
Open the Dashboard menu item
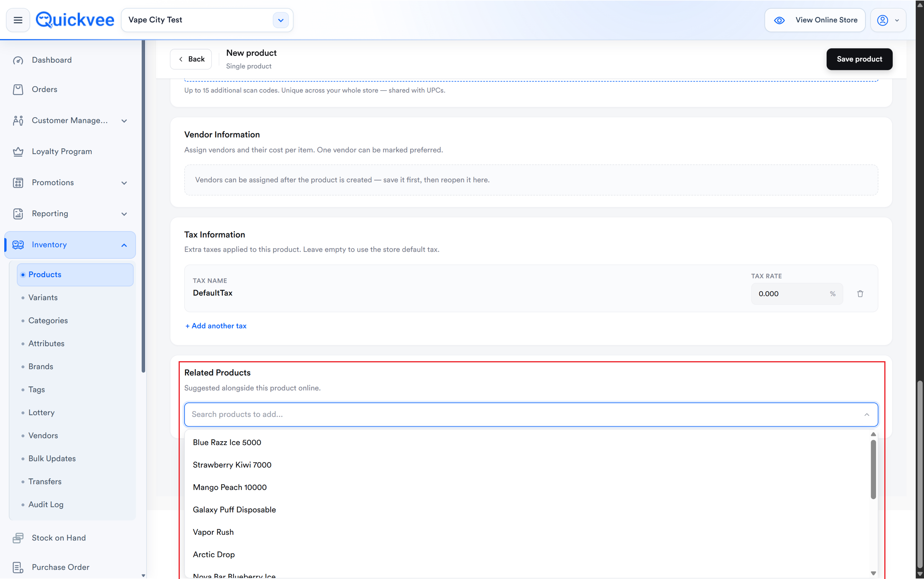point(52,60)
